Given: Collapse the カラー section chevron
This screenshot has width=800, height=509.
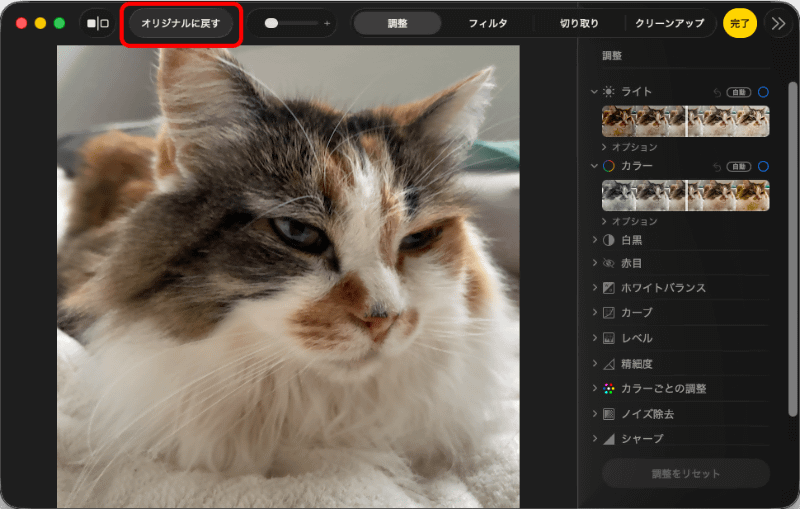Looking at the screenshot, I should [x=594, y=166].
